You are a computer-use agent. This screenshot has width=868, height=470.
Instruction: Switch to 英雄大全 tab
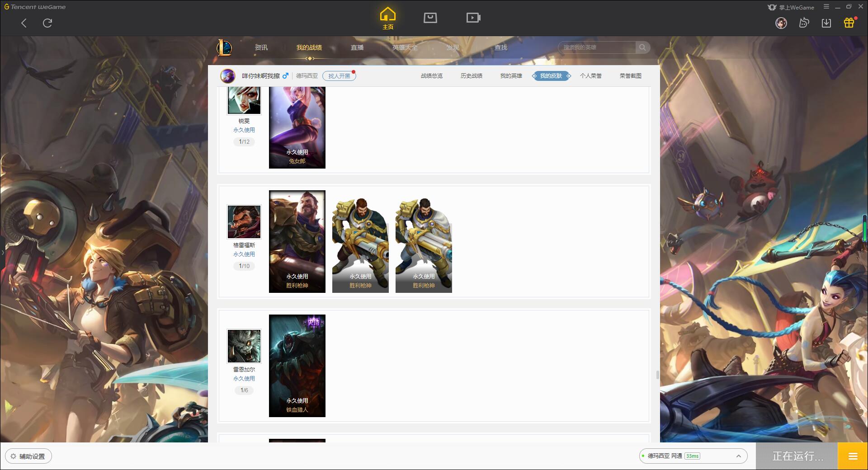click(405, 47)
